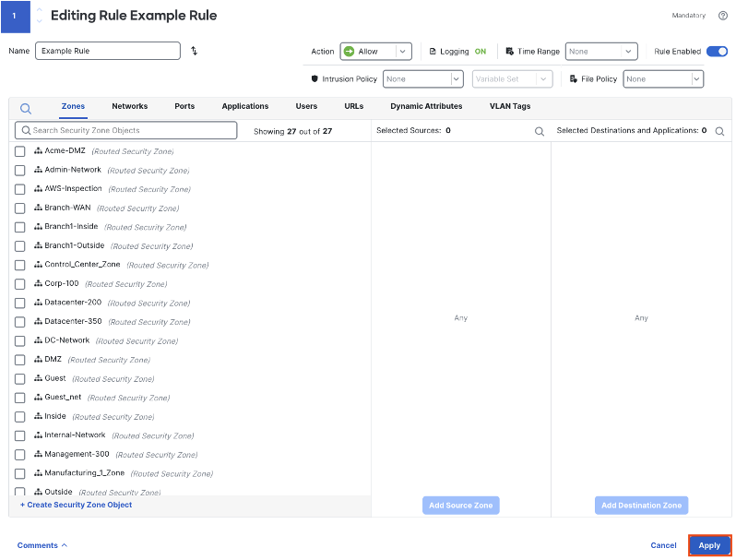
Task: Click the move rule arrows icon beside Name
Action: pos(195,51)
